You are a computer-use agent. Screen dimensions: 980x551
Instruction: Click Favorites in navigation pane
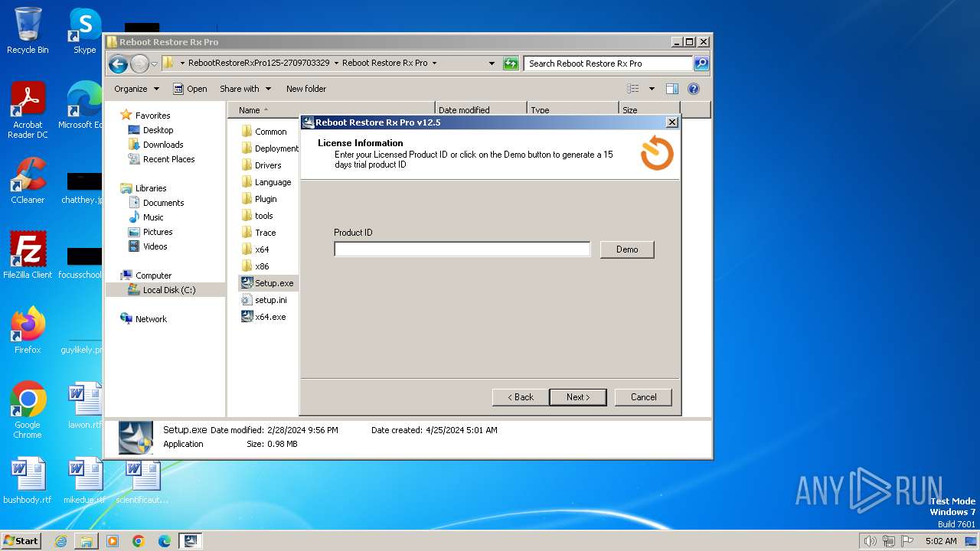pos(145,116)
